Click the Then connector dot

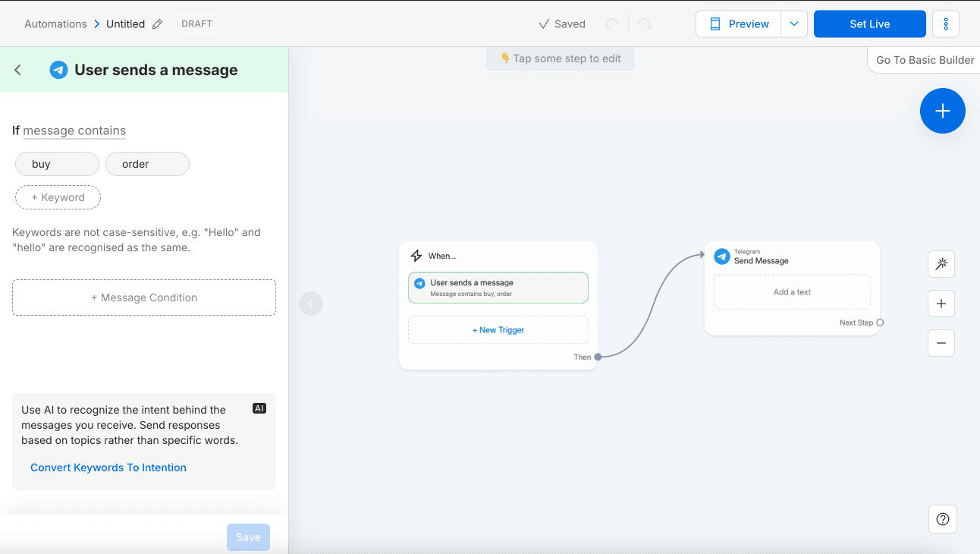[x=598, y=357]
